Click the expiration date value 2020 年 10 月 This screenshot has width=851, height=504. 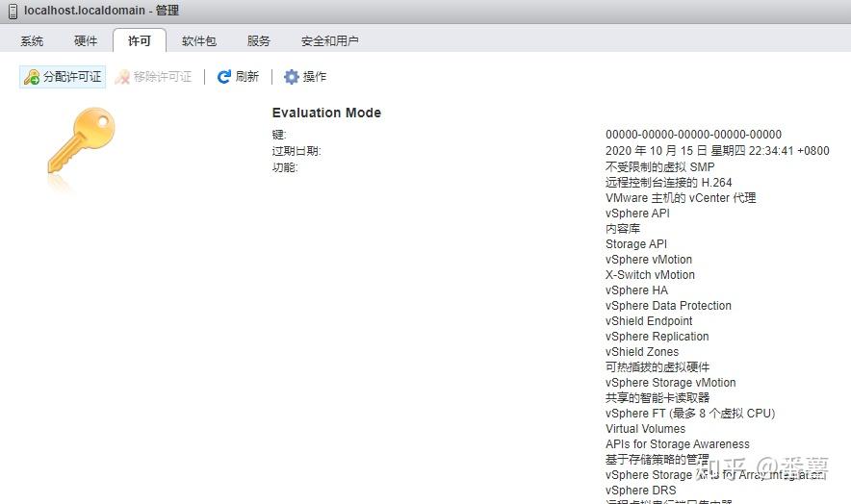pyautogui.click(x=717, y=151)
